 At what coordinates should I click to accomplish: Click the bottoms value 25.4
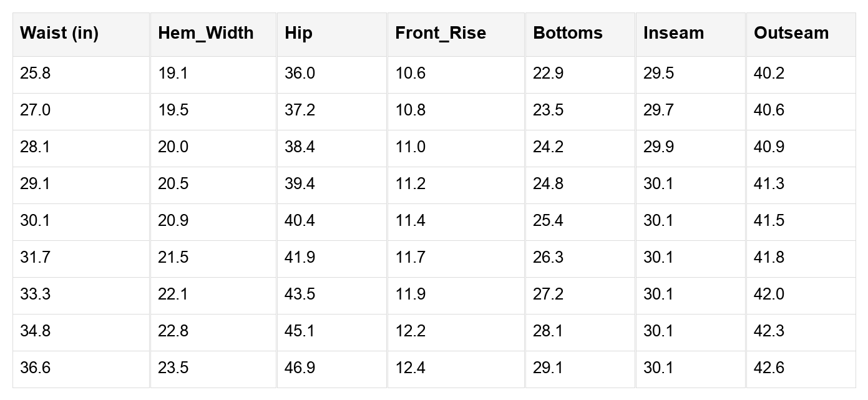pos(549,221)
